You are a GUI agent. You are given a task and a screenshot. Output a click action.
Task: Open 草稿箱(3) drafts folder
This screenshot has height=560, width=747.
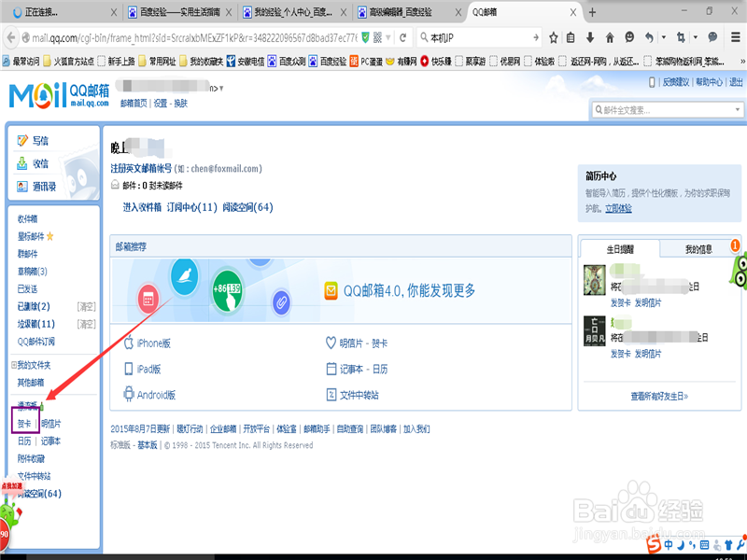pyautogui.click(x=33, y=272)
